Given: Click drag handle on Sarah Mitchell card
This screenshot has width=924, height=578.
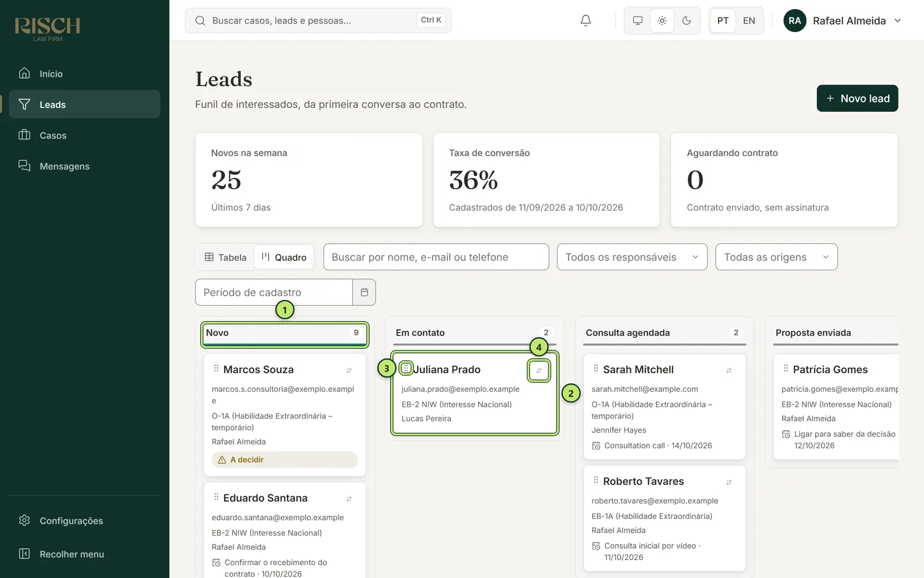Looking at the screenshot, I should (x=596, y=369).
